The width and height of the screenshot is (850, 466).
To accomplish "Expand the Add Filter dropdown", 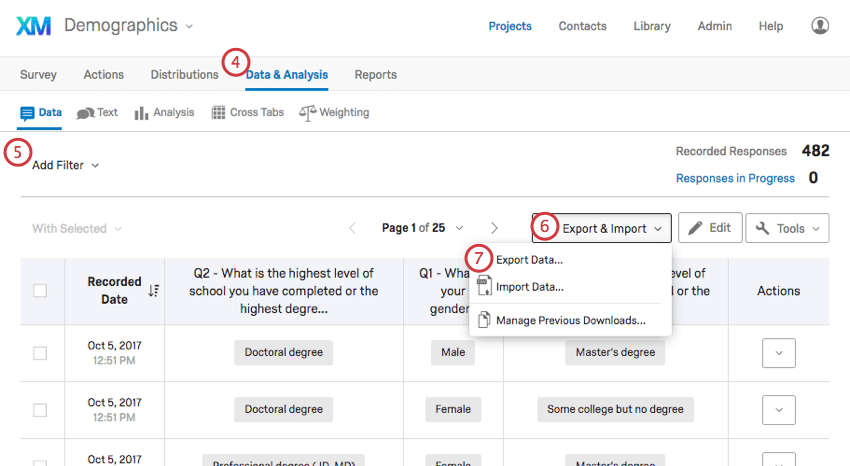I will pyautogui.click(x=65, y=165).
